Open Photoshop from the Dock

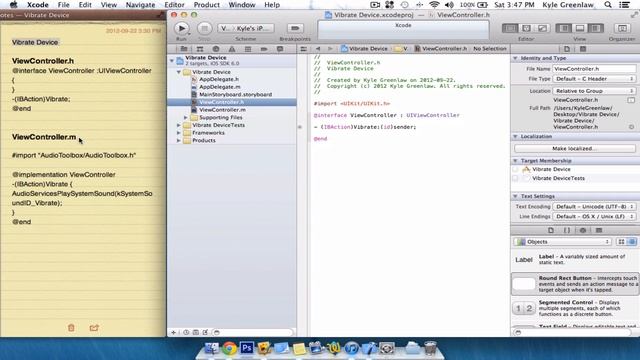[247, 348]
